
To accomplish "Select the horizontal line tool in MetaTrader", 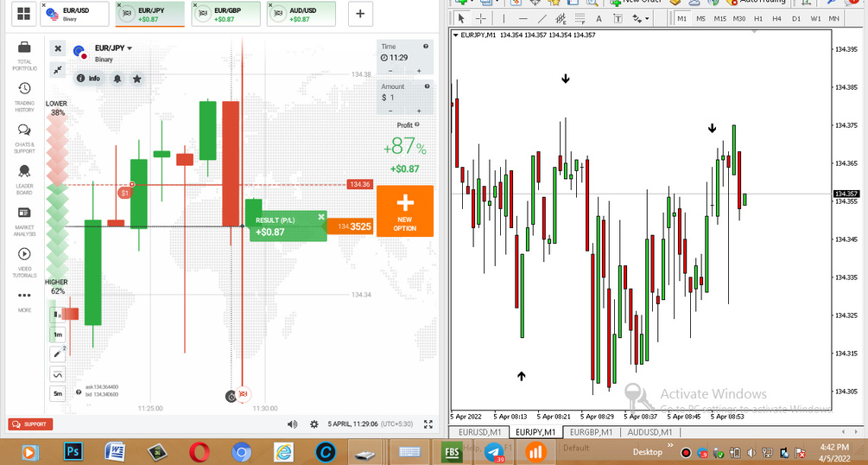I will 523,18.
